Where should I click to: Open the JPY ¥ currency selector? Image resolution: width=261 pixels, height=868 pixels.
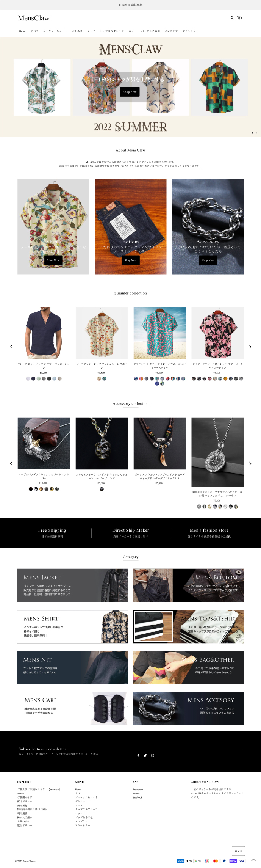[x=238, y=851]
